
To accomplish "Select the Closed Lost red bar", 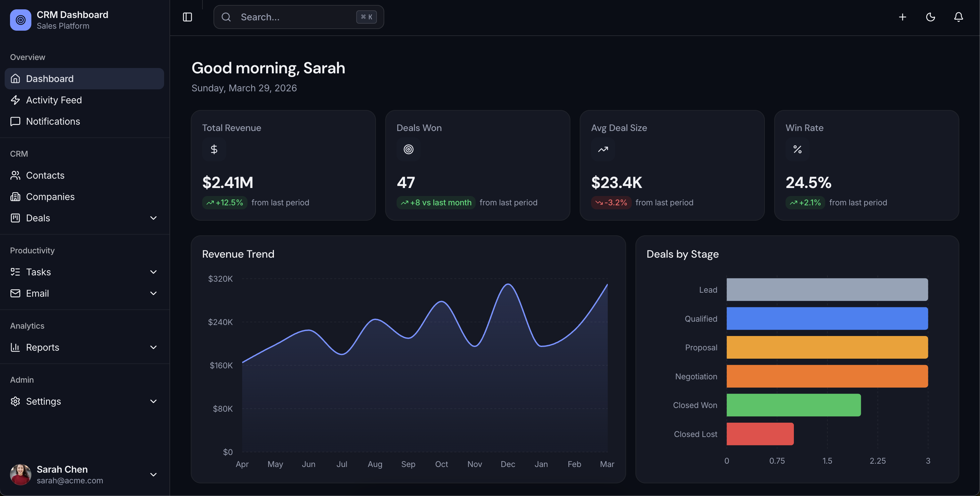I will [x=760, y=434].
